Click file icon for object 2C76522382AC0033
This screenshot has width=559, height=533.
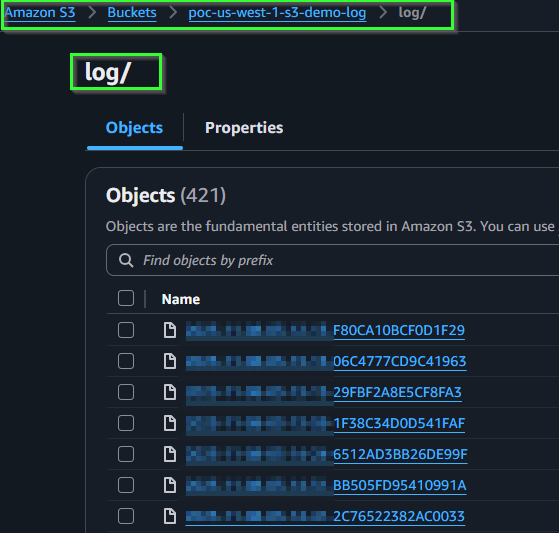coord(170,516)
